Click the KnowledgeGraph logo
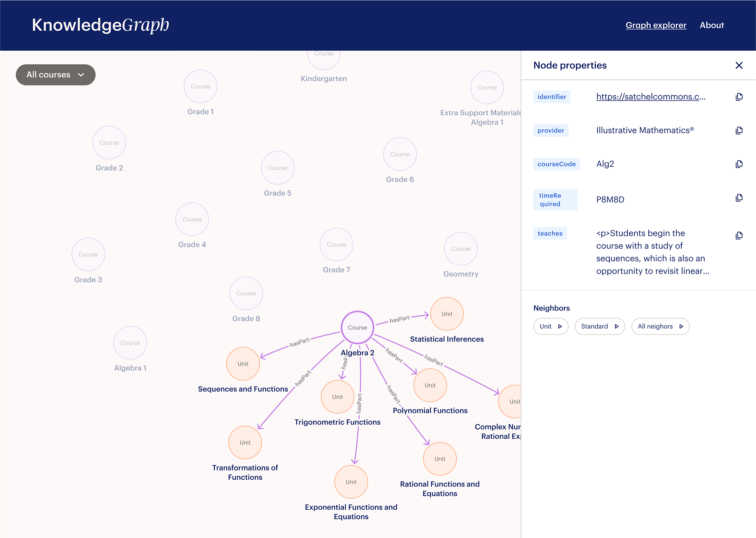 point(100,25)
